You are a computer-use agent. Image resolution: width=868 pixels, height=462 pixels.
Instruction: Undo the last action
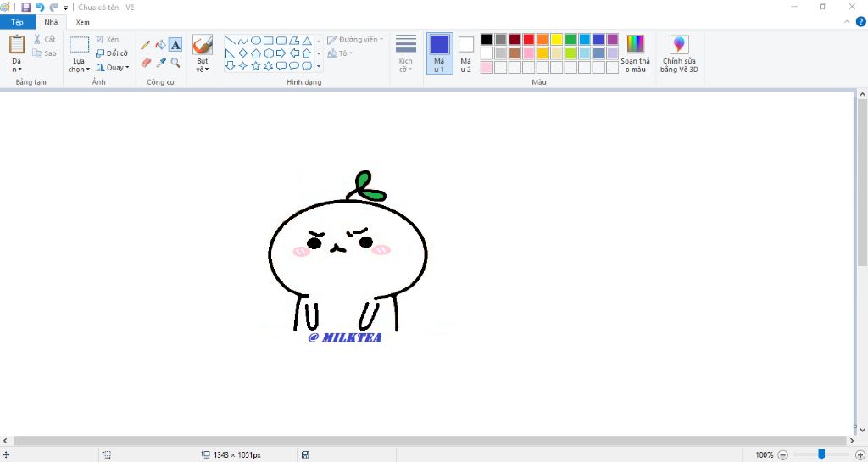point(40,7)
